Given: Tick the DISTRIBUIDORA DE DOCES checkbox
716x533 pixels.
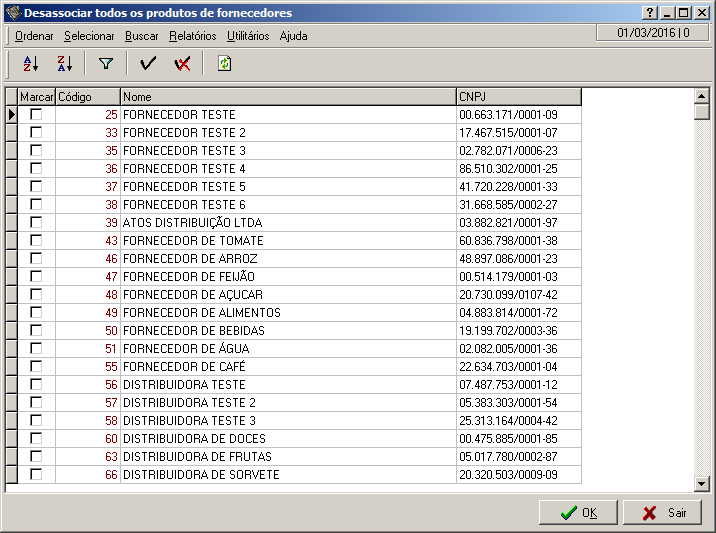Looking at the screenshot, I should tap(36, 439).
